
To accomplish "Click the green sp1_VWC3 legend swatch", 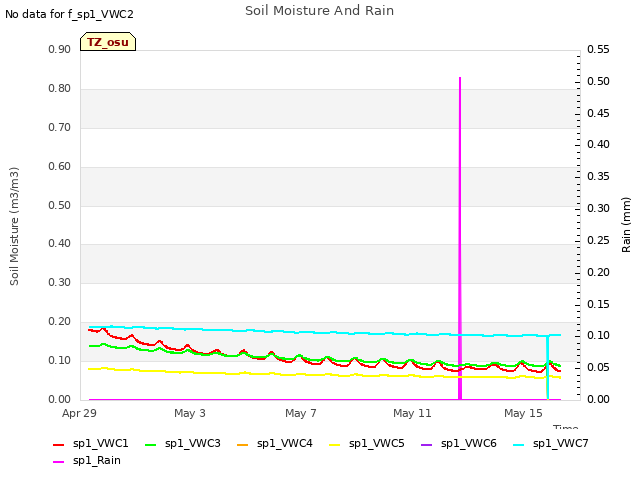I will coord(151,444).
